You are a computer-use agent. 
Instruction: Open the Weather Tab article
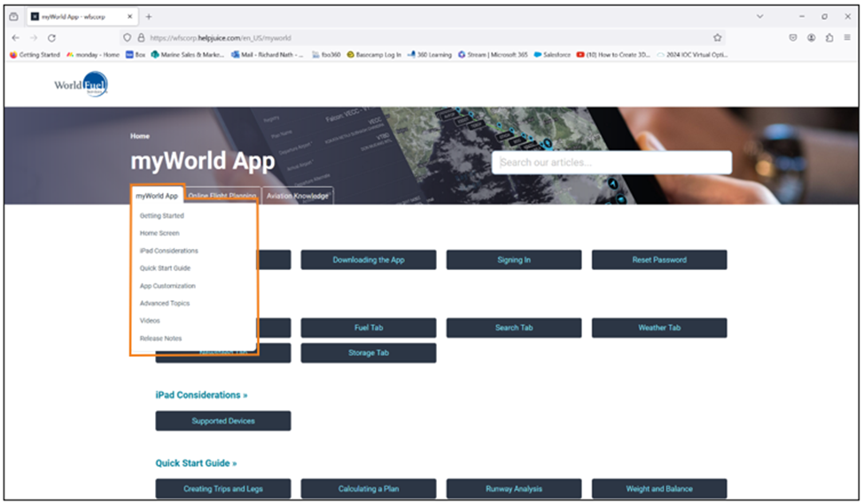659,328
